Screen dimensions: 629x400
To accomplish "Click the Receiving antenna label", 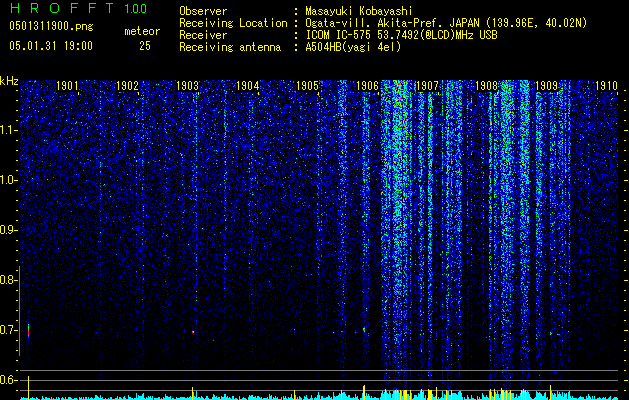I will tap(230, 47).
